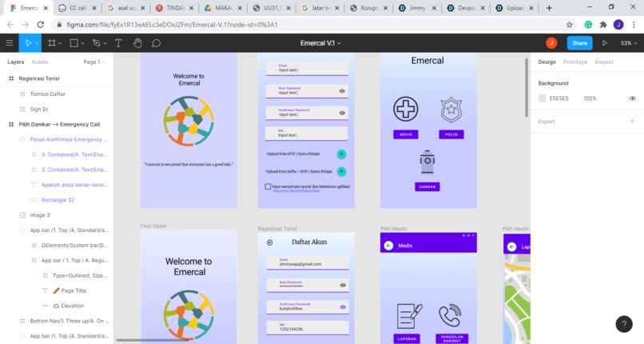Switch to the CC call browser tab
Image resolution: width=644 pixels, height=344 pixels.
pos(77,8)
